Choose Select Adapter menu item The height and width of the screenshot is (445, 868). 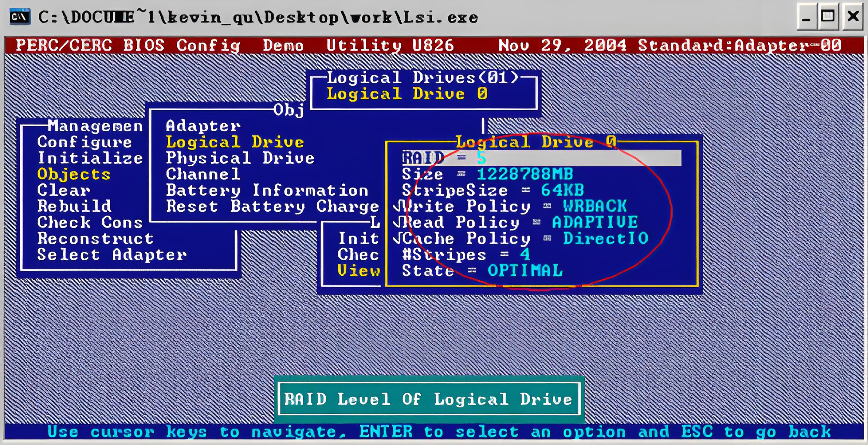coord(112,255)
